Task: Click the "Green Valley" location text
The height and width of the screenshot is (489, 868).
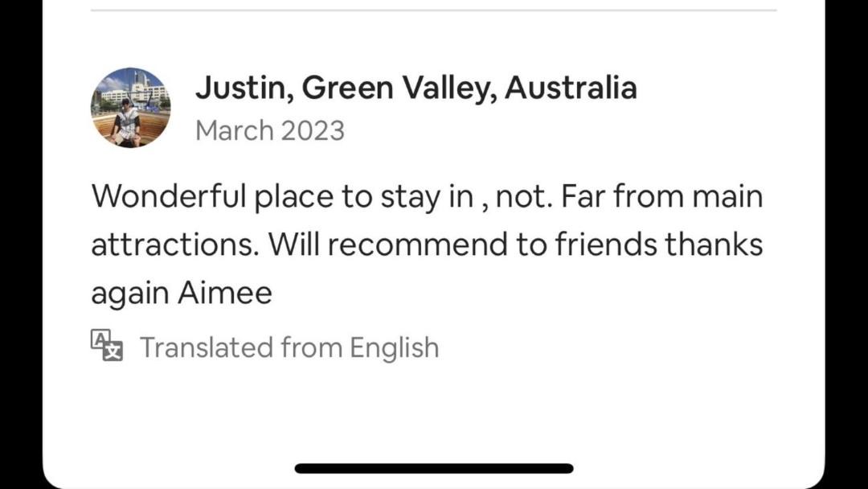Action: [398, 88]
